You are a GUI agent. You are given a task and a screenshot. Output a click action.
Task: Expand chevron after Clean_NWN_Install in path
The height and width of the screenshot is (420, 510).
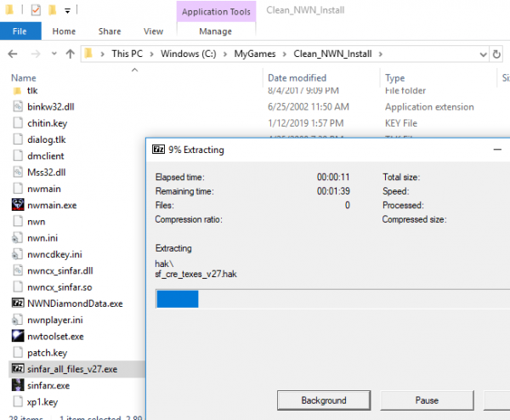[x=381, y=54]
